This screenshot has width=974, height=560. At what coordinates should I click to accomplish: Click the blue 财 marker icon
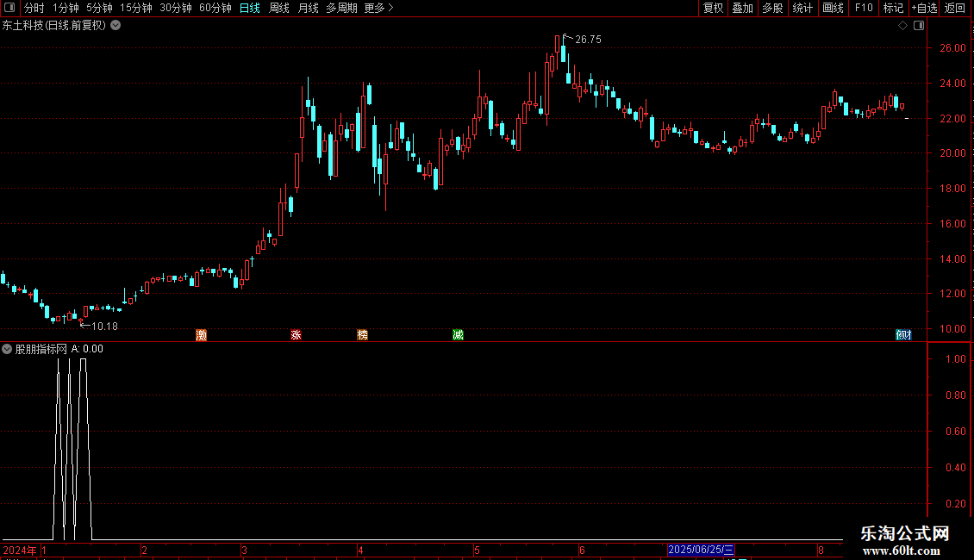[904, 335]
